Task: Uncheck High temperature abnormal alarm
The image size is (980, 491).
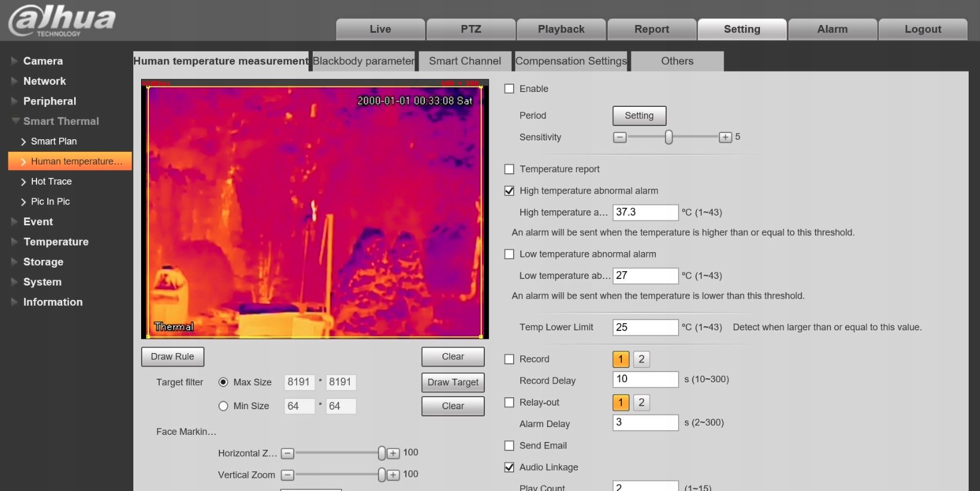Action: 509,191
